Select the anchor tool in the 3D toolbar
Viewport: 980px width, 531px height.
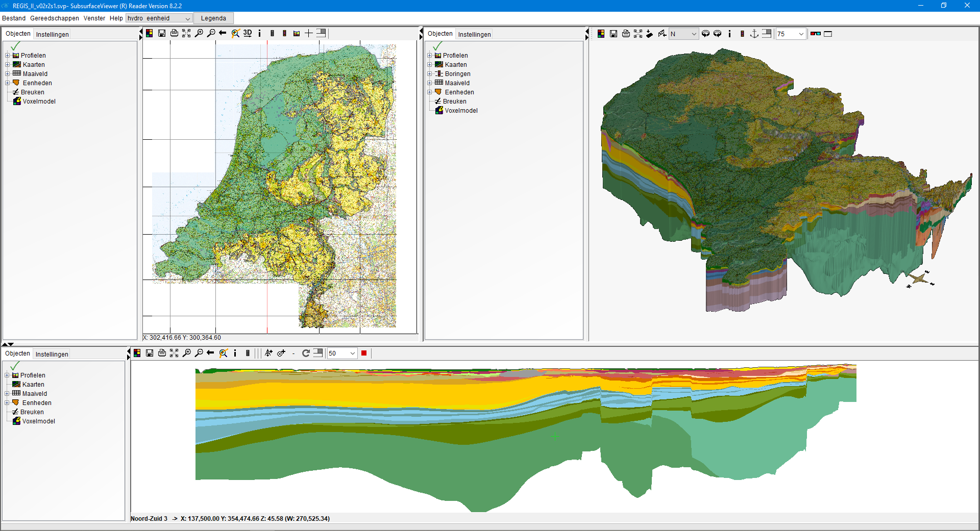[x=754, y=34]
